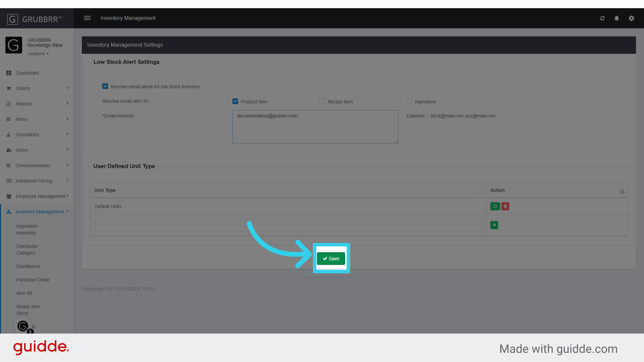
Task: Click the Reports document icon
Action: point(9,104)
